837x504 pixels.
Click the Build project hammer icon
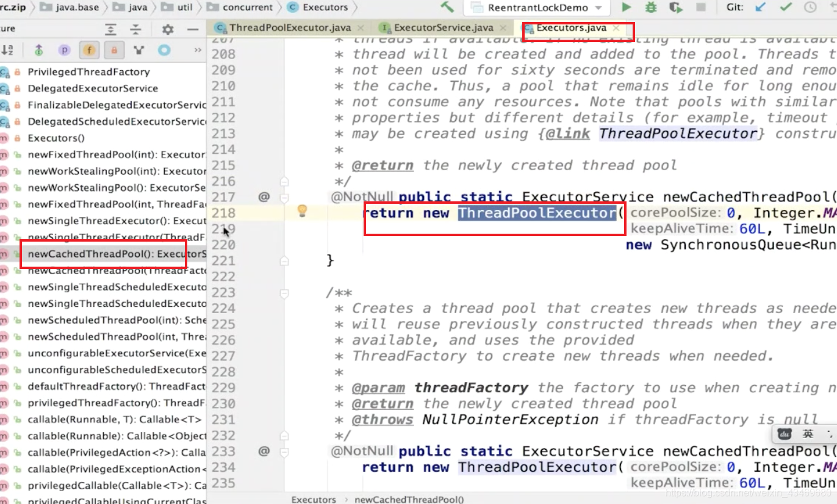click(447, 7)
